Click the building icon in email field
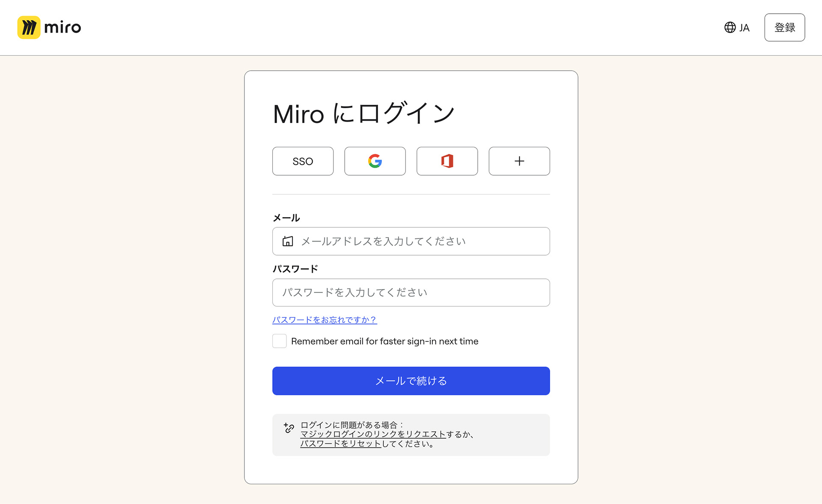This screenshot has width=822, height=504. click(x=288, y=242)
